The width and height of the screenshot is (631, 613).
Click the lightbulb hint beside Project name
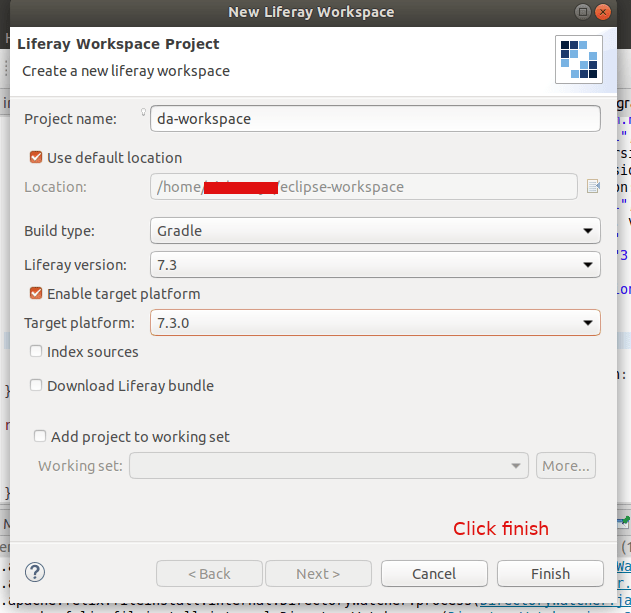coord(143,112)
